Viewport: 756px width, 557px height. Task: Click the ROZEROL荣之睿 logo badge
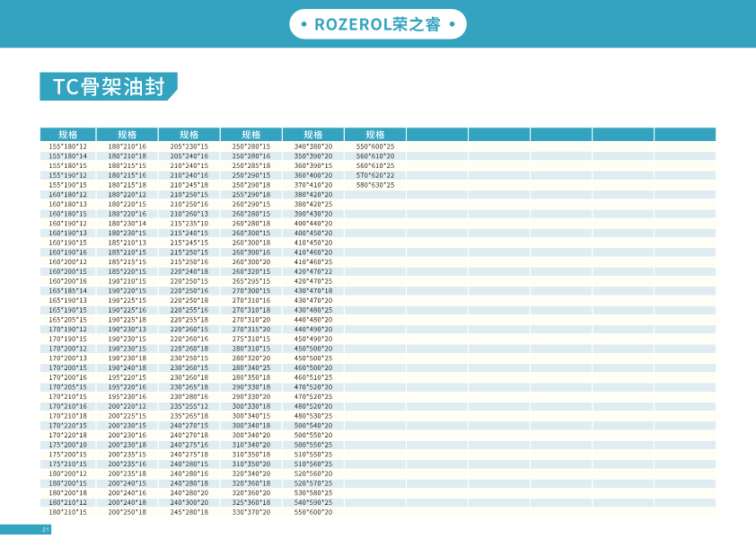coord(377,24)
